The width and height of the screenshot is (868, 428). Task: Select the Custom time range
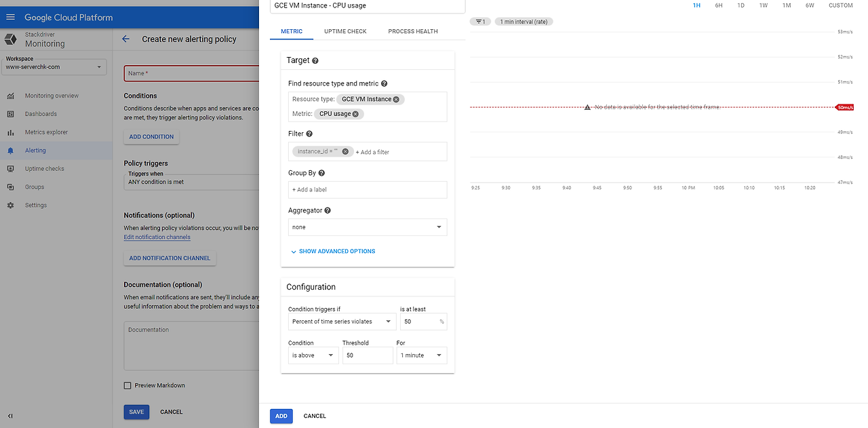[x=841, y=5]
